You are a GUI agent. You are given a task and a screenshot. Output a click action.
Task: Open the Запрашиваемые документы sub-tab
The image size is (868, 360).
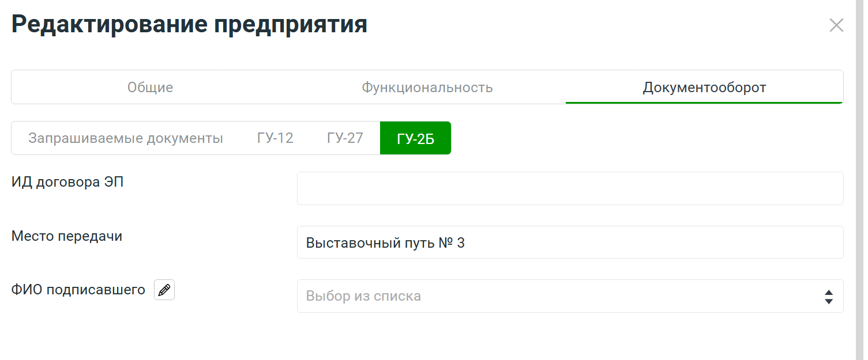[x=126, y=138]
